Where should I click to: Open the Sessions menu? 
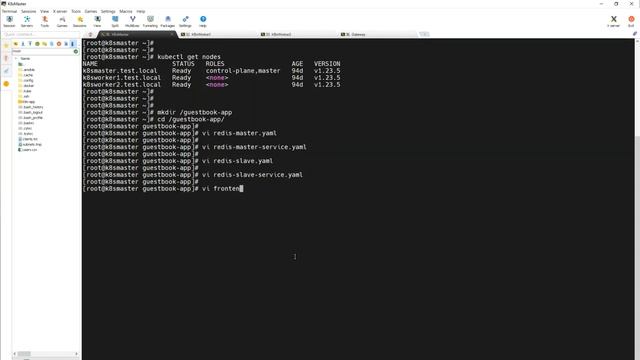click(29, 11)
